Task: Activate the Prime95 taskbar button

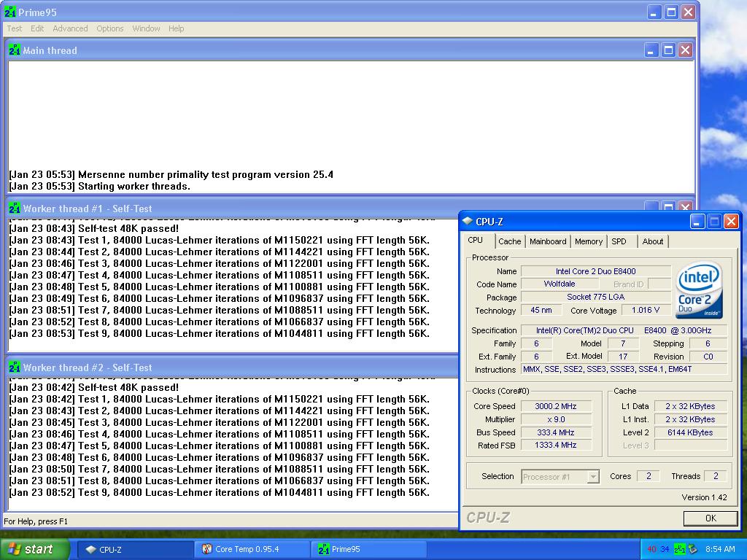Action: 369,550
